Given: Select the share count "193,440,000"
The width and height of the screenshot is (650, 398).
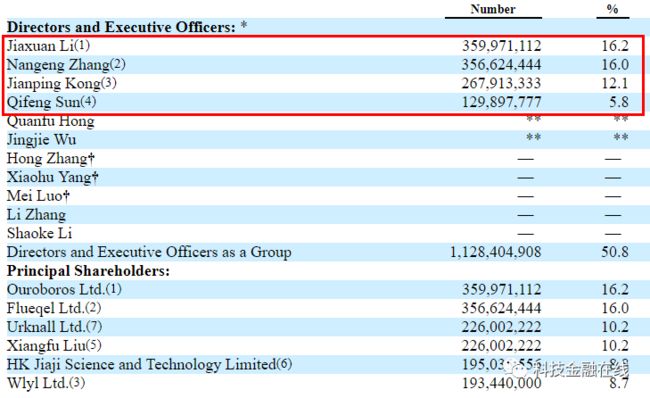Looking at the screenshot, I should 502,383.
